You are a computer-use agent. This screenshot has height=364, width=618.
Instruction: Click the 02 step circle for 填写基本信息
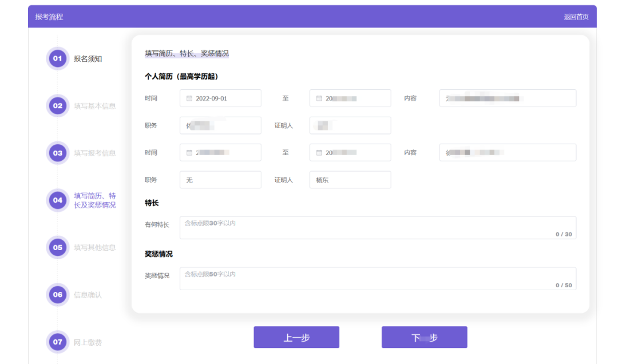pos(58,106)
